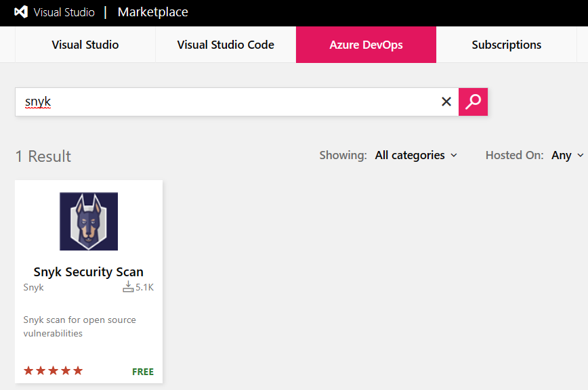The image size is (588, 390).
Task: Click the Visual Studio header text
Action: pyautogui.click(x=64, y=12)
